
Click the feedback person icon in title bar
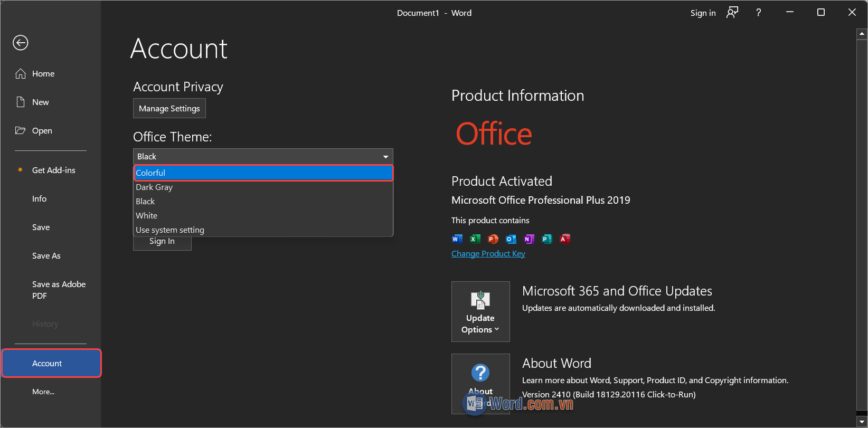732,13
